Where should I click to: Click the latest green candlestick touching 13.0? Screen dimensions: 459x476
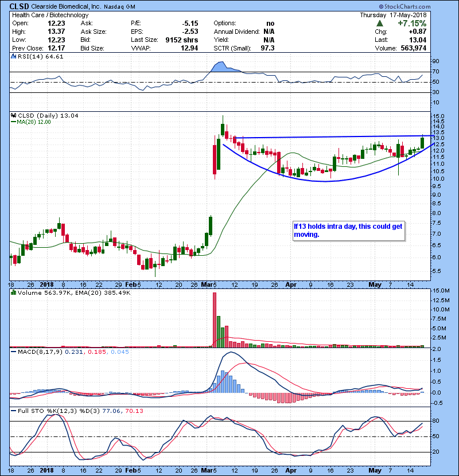(422, 143)
